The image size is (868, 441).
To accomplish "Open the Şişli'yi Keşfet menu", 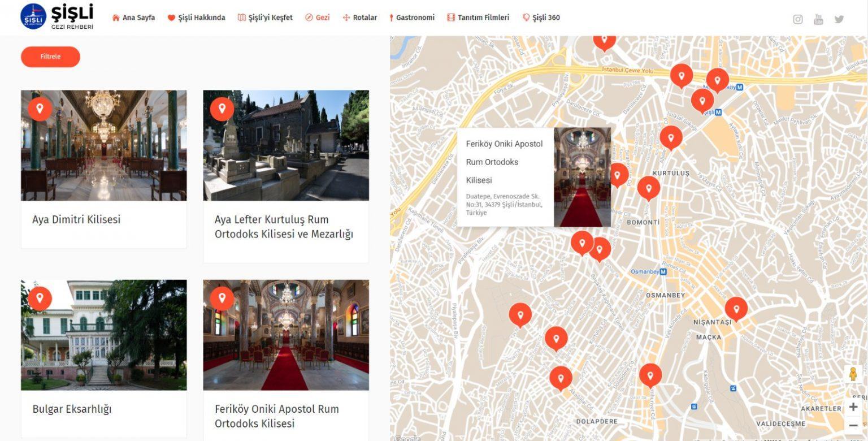I will pos(265,18).
